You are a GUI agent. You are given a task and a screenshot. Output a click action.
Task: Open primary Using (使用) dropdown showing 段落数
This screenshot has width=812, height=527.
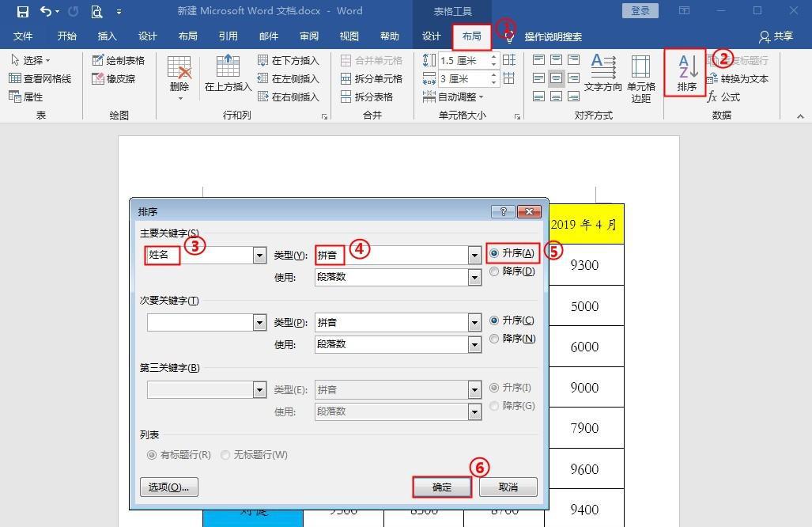coord(474,277)
